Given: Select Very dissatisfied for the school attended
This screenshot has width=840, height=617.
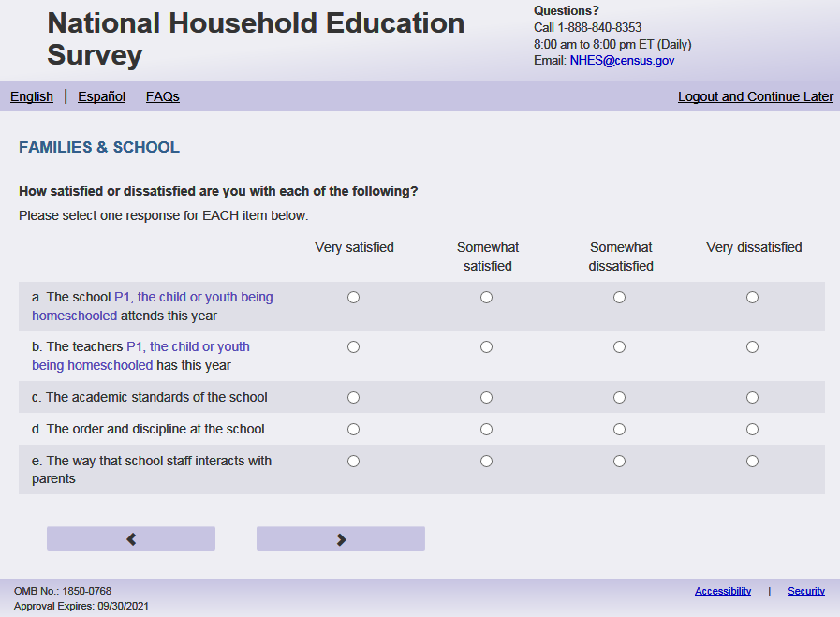Looking at the screenshot, I should click(752, 298).
